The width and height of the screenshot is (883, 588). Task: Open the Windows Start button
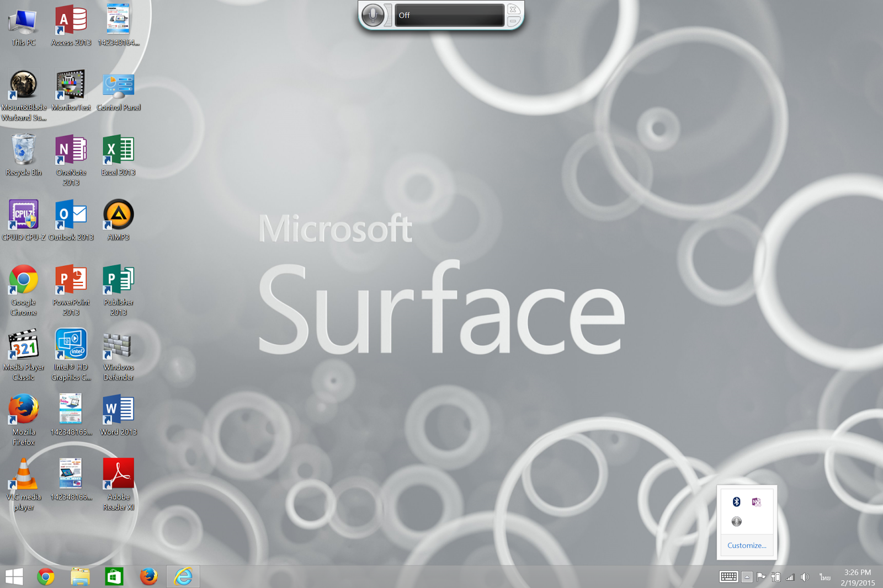[14, 576]
